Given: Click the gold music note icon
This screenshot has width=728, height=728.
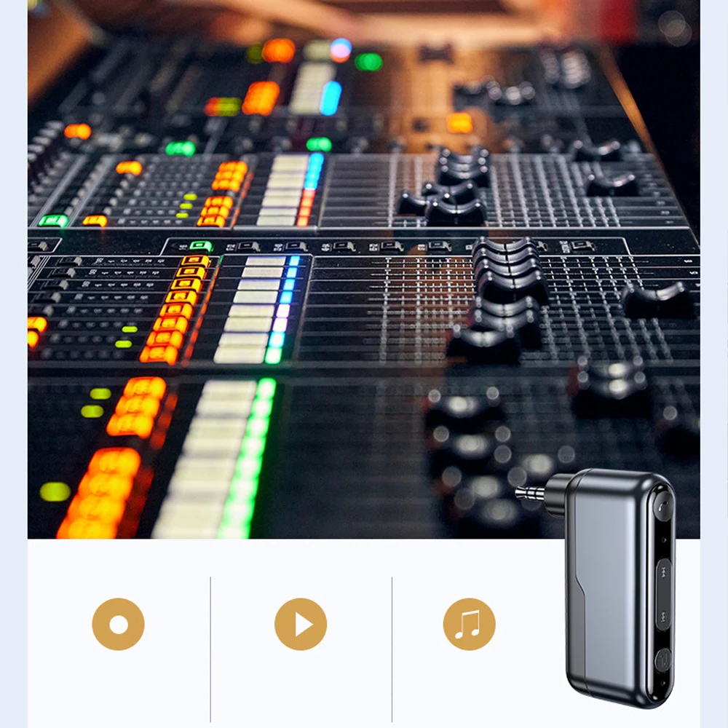Looking at the screenshot, I should click(x=469, y=624).
